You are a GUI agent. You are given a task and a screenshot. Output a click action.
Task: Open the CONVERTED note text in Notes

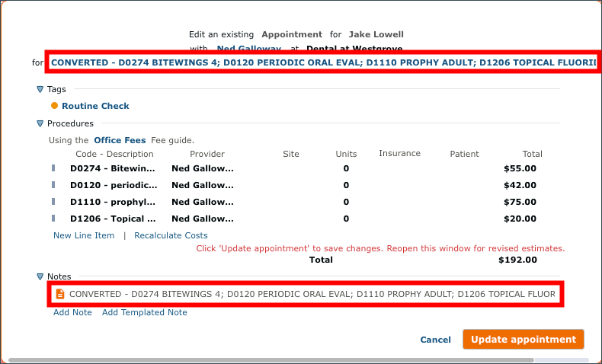(312, 294)
